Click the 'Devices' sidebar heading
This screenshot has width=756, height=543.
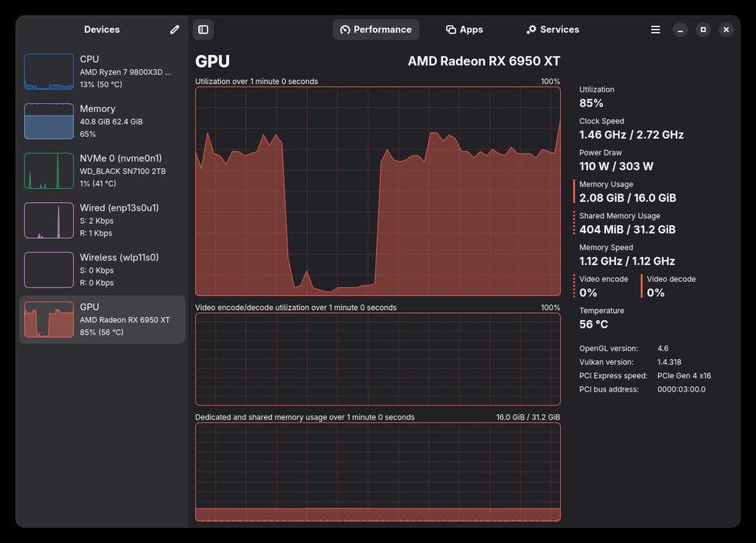tap(102, 30)
